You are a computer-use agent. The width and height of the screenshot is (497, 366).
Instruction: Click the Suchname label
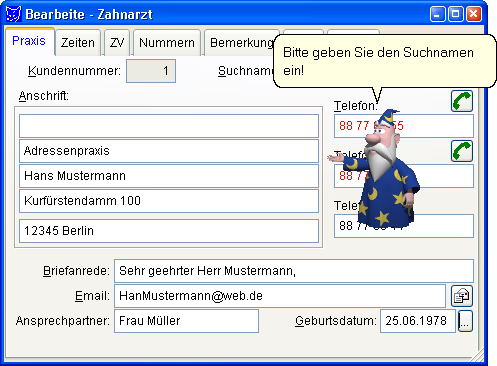pos(246,71)
